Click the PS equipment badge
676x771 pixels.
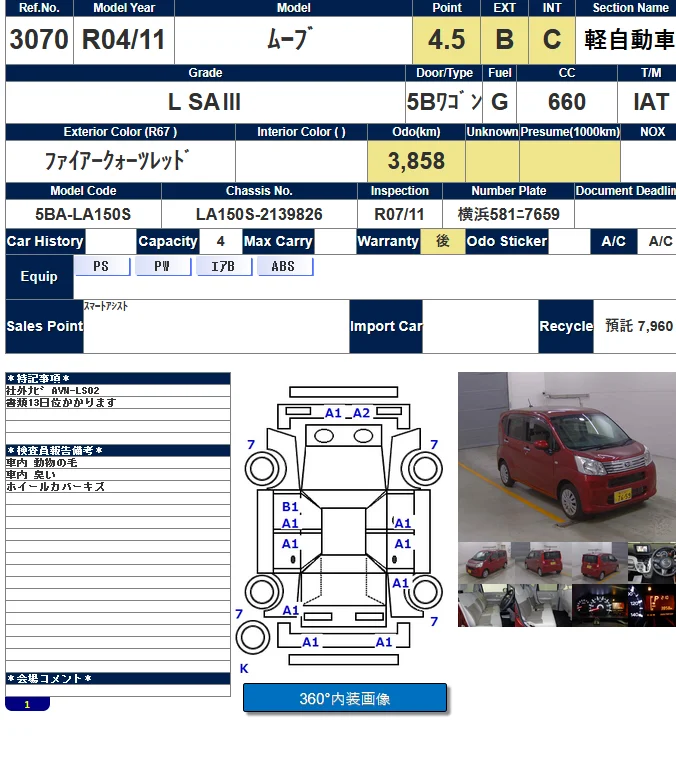[x=101, y=267]
